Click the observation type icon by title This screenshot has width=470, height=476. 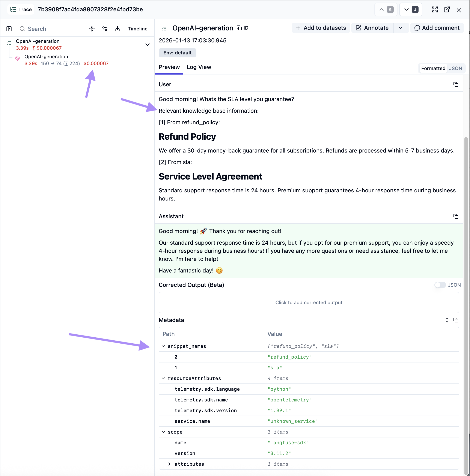point(164,28)
